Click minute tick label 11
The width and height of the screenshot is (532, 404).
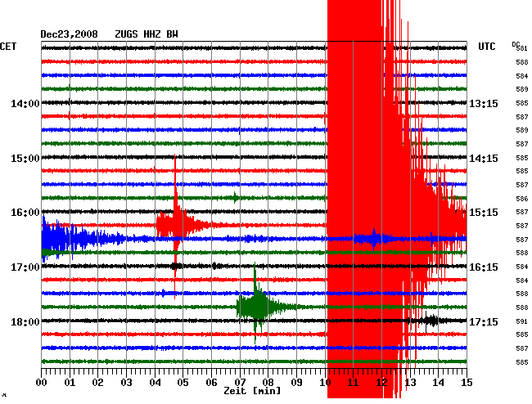coord(354,383)
